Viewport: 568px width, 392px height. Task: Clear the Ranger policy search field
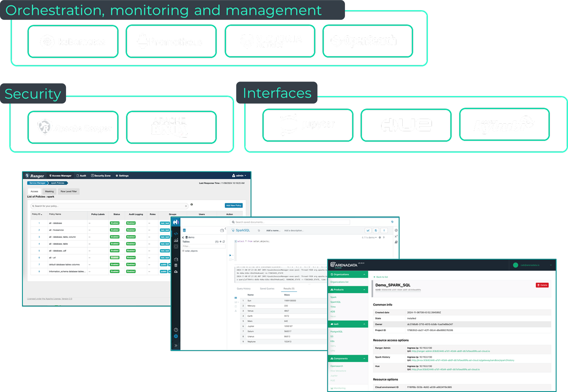click(186, 206)
